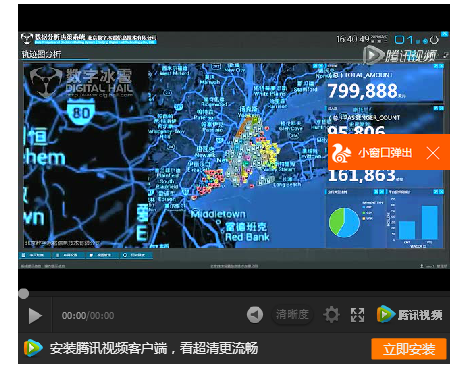Image resolution: width=457 pixels, height=367 pixels.
Task: Click the Tencent Video icon in install banner
Action: (x=33, y=348)
